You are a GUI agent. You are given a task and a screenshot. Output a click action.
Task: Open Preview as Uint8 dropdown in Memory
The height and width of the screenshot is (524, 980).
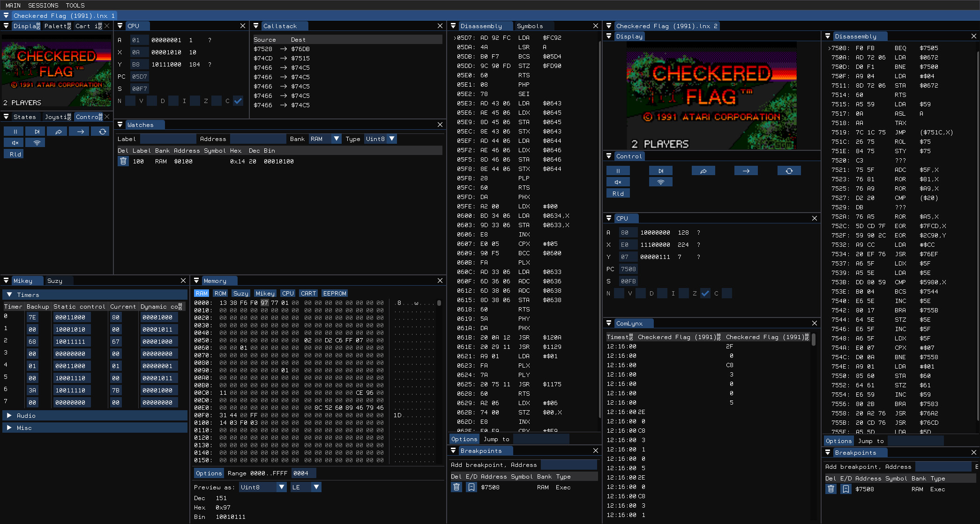[262, 487]
